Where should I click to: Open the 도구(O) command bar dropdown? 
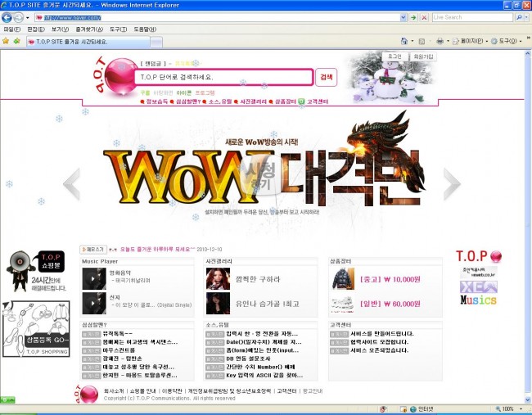point(506,41)
